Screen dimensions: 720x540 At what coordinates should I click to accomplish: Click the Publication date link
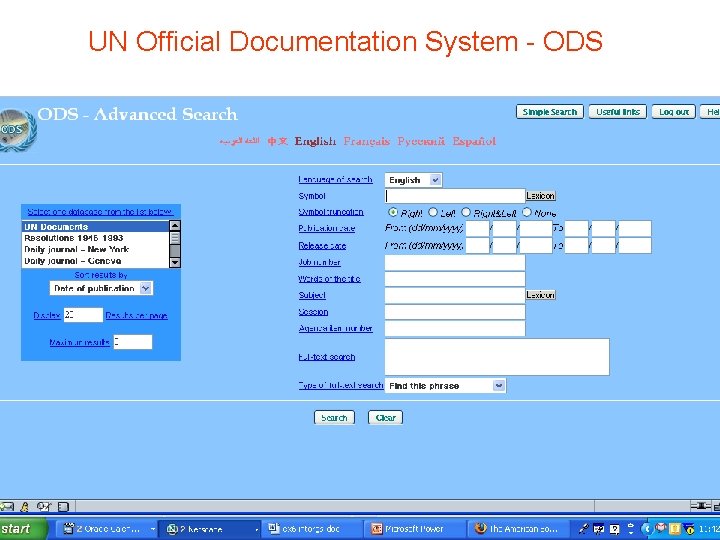[326, 228]
